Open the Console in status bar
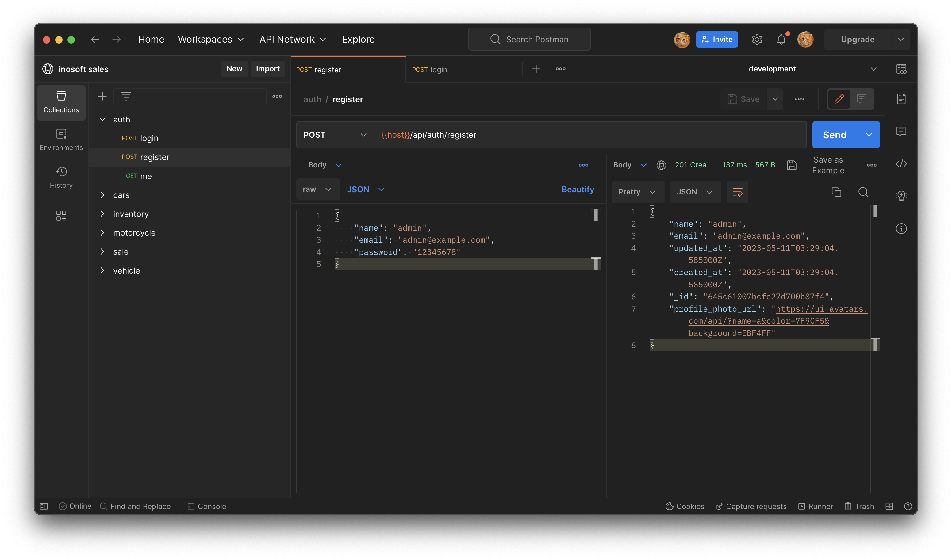 207,506
